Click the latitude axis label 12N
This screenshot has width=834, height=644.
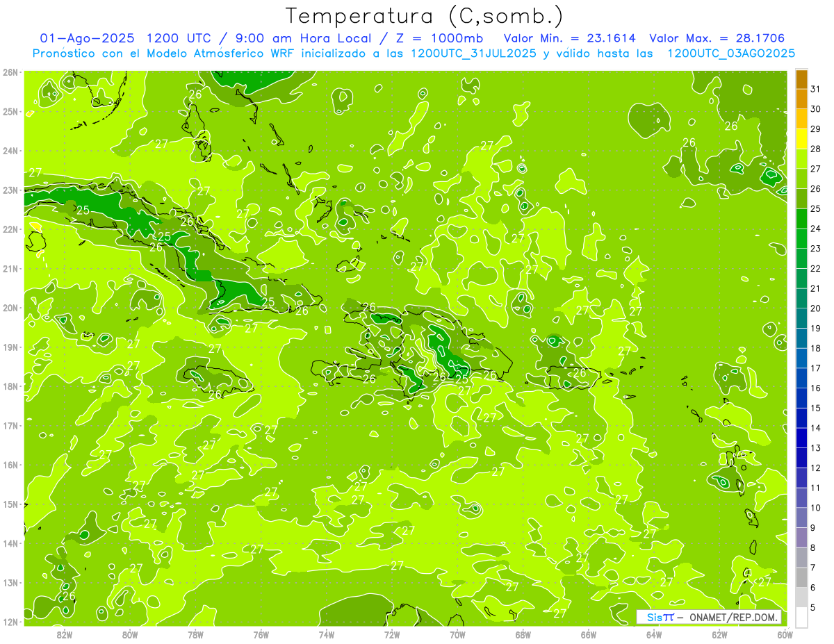(10, 622)
